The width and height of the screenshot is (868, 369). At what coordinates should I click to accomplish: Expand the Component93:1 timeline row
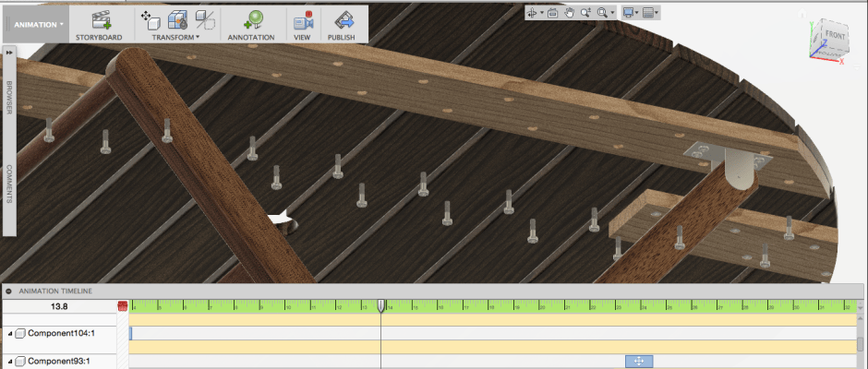(10, 362)
